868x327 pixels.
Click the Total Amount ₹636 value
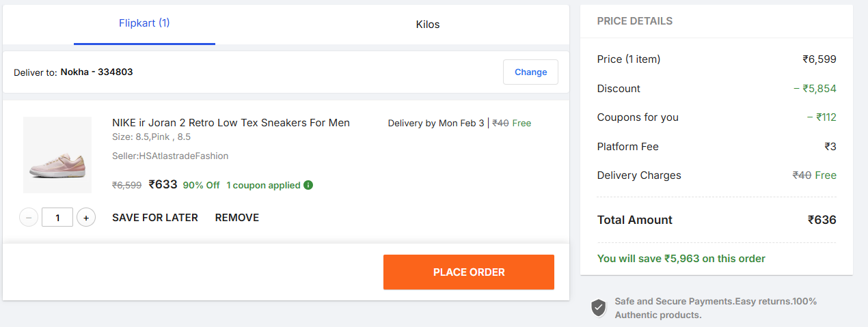[822, 220]
